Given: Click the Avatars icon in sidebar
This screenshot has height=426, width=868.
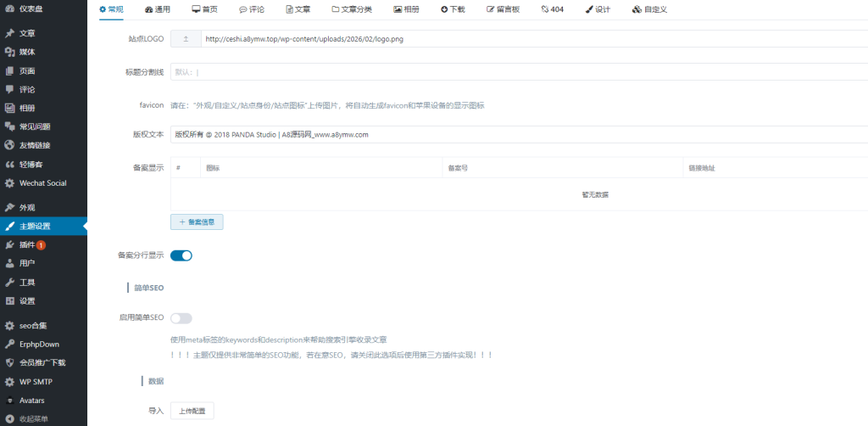Looking at the screenshot, I should coord(9,401).
